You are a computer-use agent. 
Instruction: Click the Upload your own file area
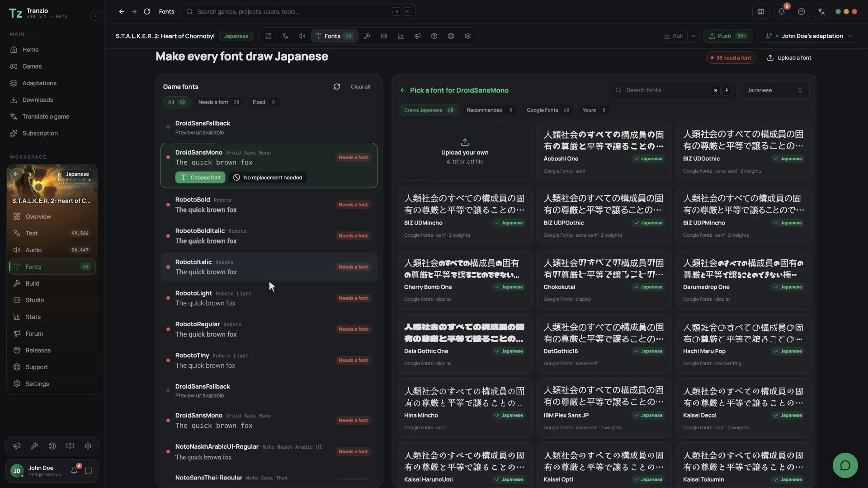tap(465, 151)
